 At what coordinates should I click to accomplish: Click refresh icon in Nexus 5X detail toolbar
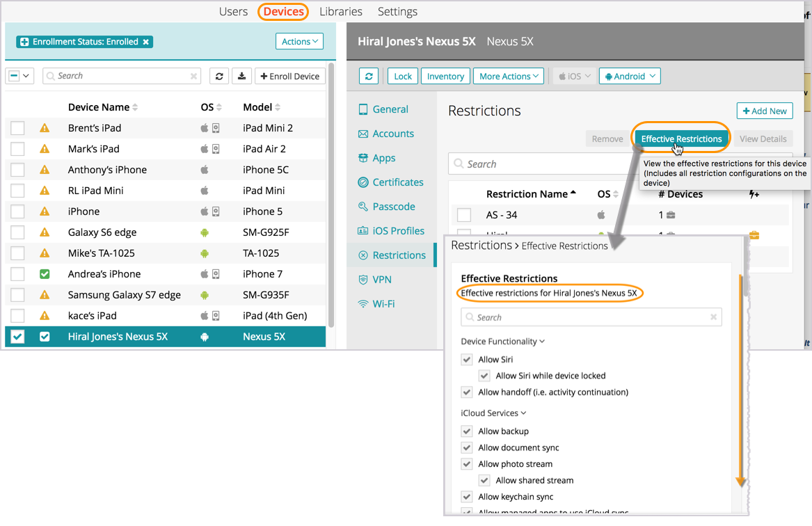(x=369, y=77)
